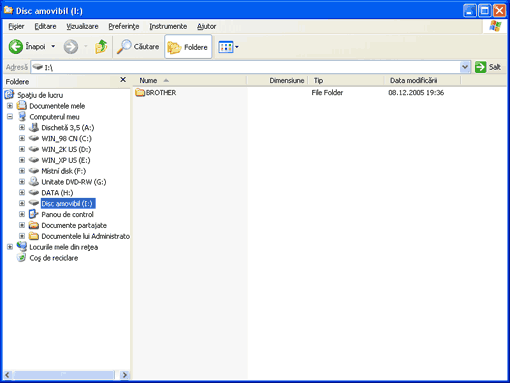Click the File Folder type text
This screenshot has width=510, height=383.
pos(327,93)
